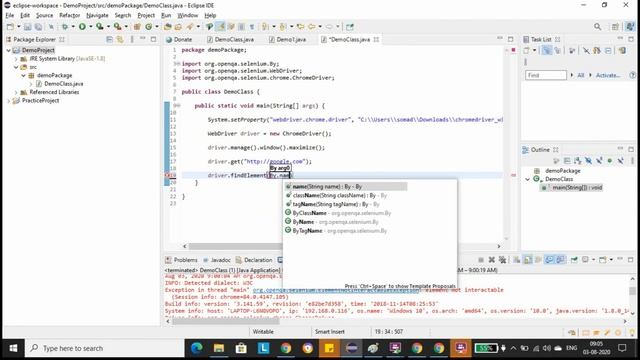Switch to the Demo1.java editor tab
The image size is (640, 360).
point(287,39)
